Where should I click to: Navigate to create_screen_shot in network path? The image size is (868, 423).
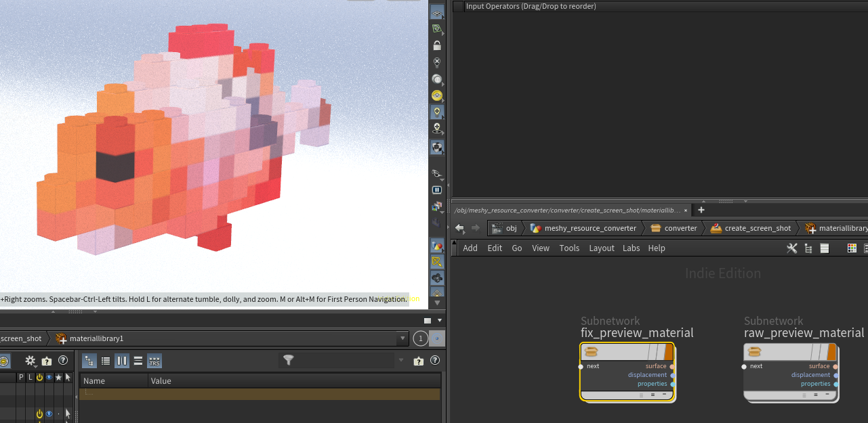(x=751, y=228)
